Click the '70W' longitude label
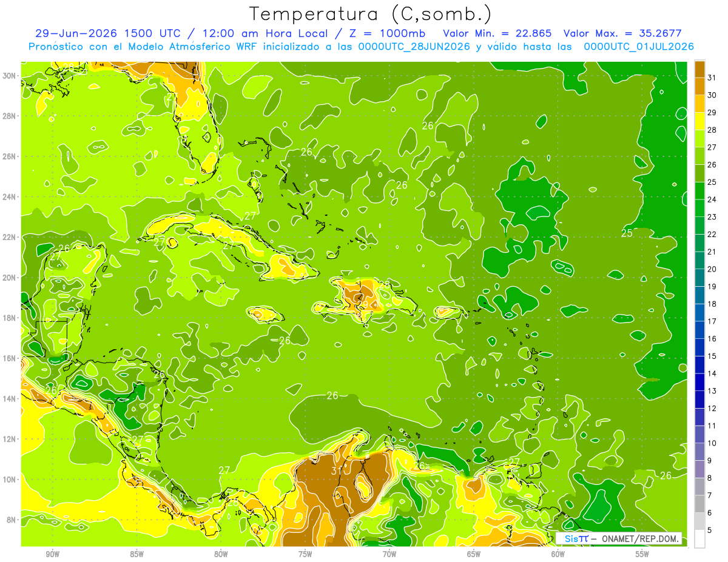Viewport: 728px width, 562px height. [389, 554]
